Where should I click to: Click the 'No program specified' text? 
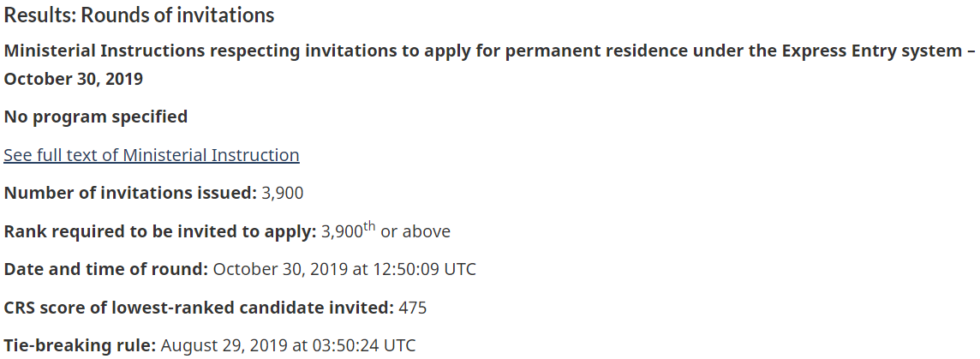pos(95,117)
